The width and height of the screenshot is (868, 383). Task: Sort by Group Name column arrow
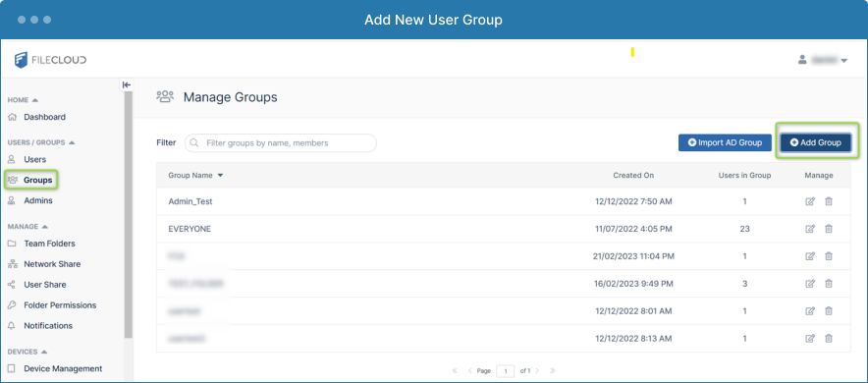220,175
